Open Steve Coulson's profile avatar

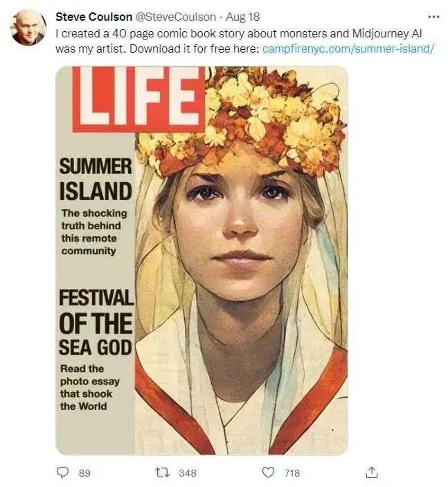28,27
